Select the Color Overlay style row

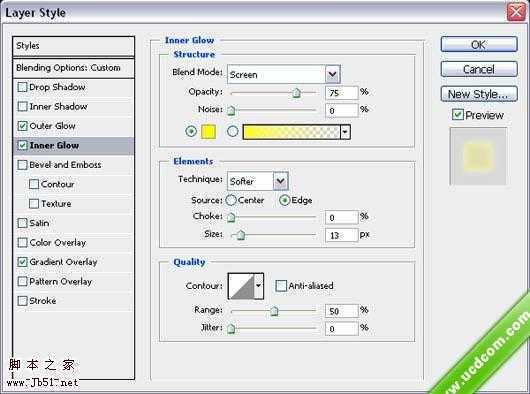[73, 243]
